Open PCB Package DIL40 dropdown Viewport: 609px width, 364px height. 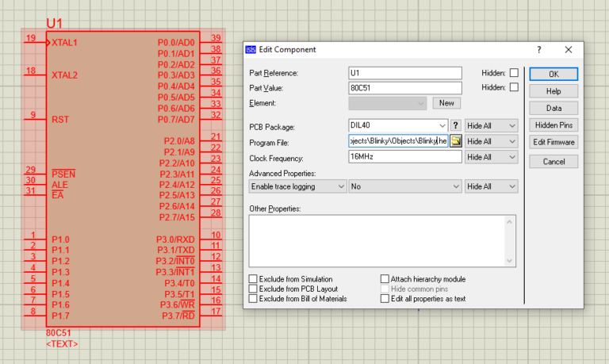[x=442, y=125]
